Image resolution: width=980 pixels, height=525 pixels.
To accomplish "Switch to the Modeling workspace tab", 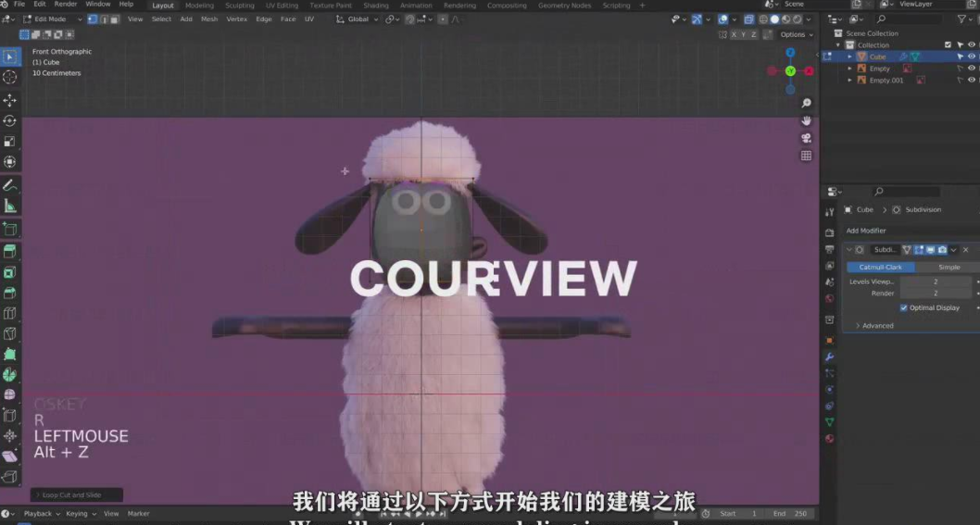I will click(199, 5).
